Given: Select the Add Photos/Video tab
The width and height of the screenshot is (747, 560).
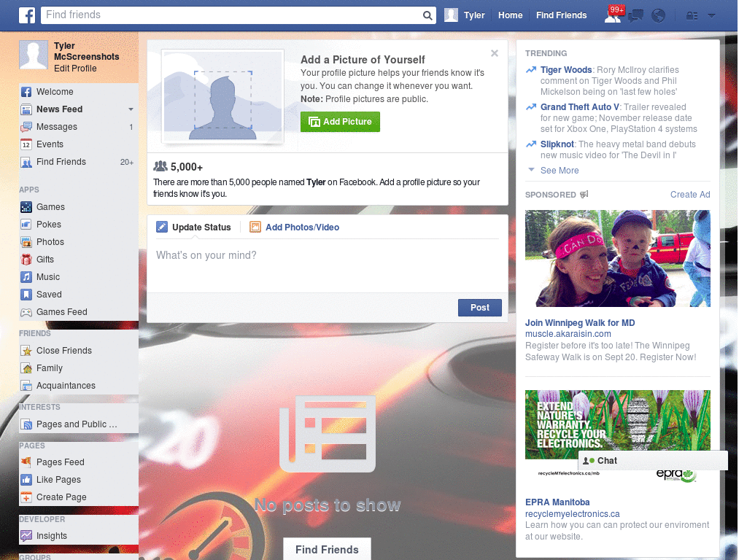Looking at the screenshot, I should (x=295, y=227).
